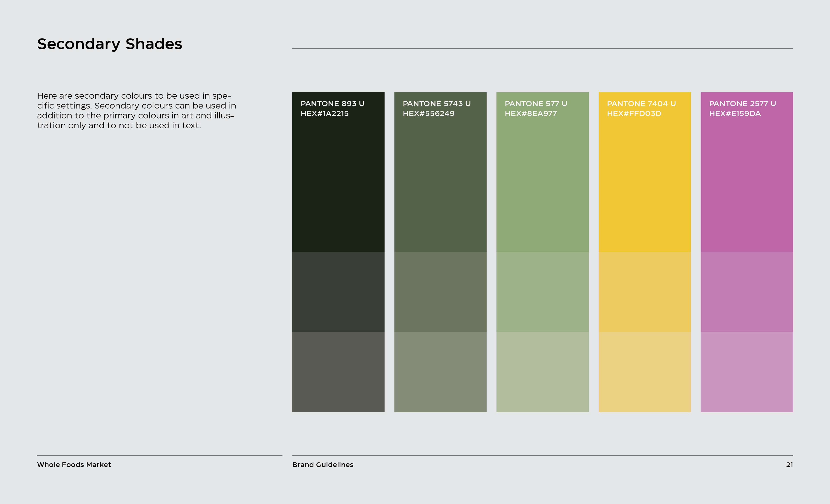The height and width of the screenshot is (504, 830).
Task: Select the middle tint of the olive column
Action: click(440, 292)
